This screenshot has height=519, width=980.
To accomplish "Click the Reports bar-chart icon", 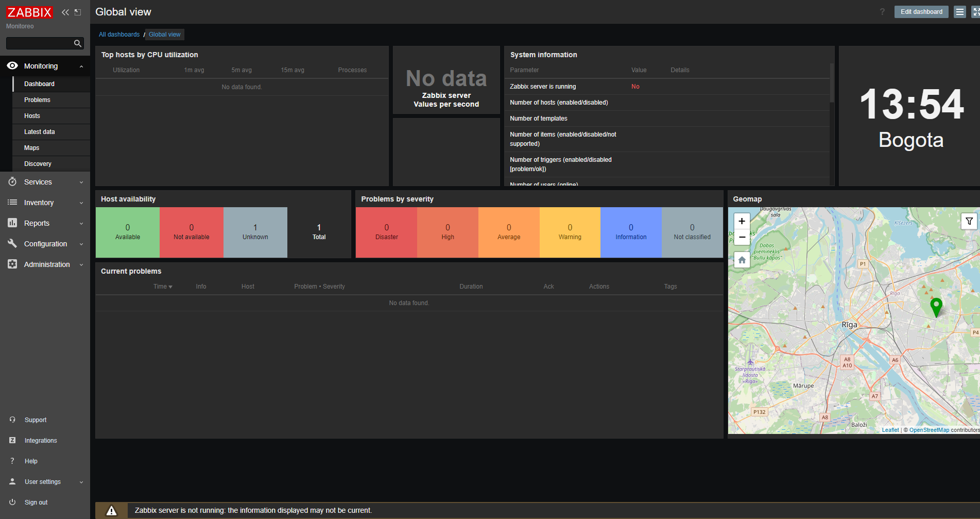I will point(12,223).
